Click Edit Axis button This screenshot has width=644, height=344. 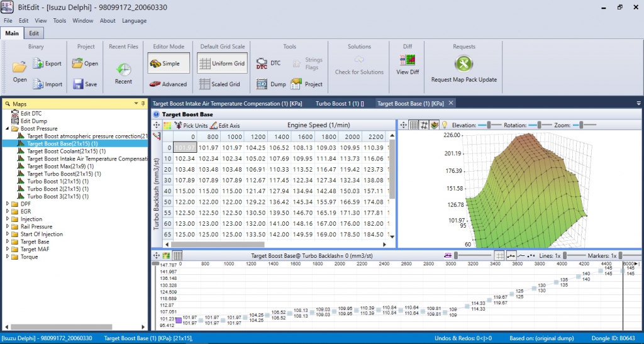click(x=225, y=126)
